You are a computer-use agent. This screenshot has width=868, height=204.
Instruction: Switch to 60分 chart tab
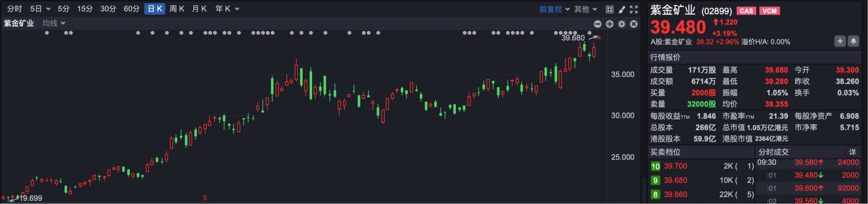tap(132, 9)
